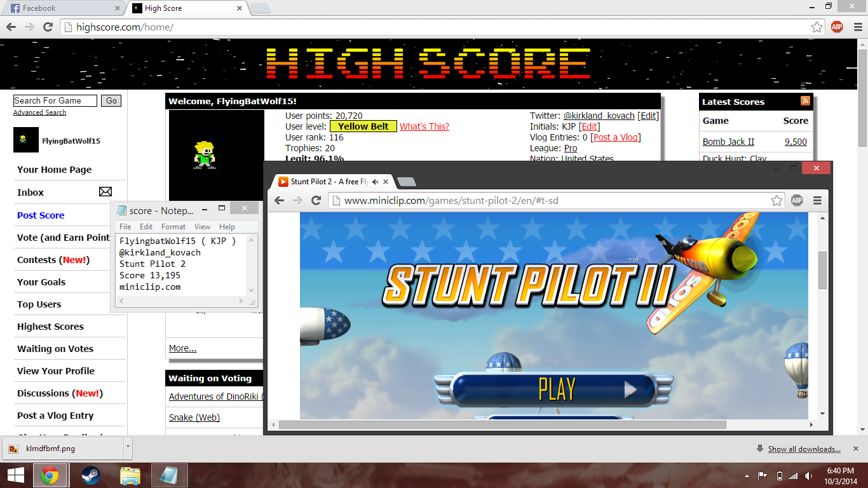
Task: Open the More... link
Action: click(x=182, y=348)
